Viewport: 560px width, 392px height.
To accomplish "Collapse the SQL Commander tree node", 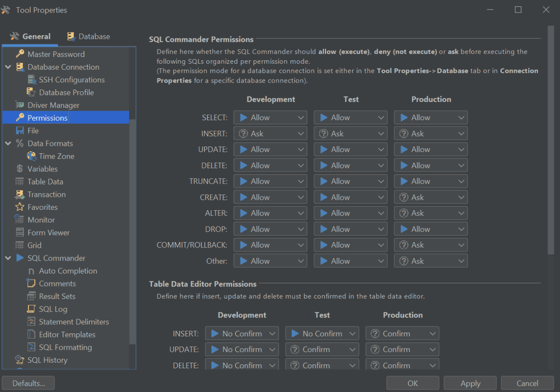I will pyautogui.click(x=8, y=258).
